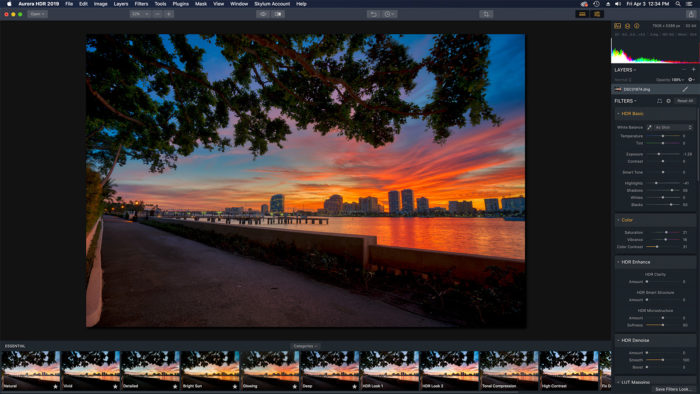Viewport: 700px width, 394px height.
Task: Click the undo arrow in toolbar
Action: point(373,14)
